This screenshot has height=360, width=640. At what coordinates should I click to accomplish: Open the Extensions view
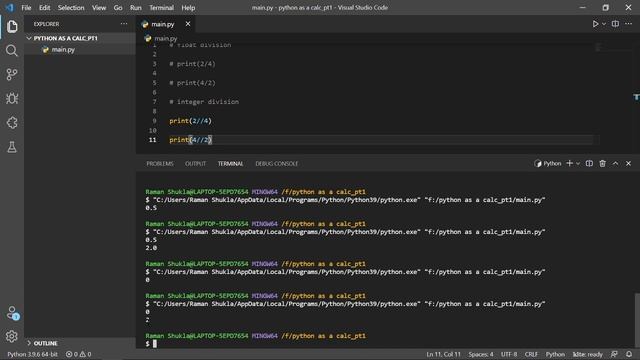(x=12, y=122)
